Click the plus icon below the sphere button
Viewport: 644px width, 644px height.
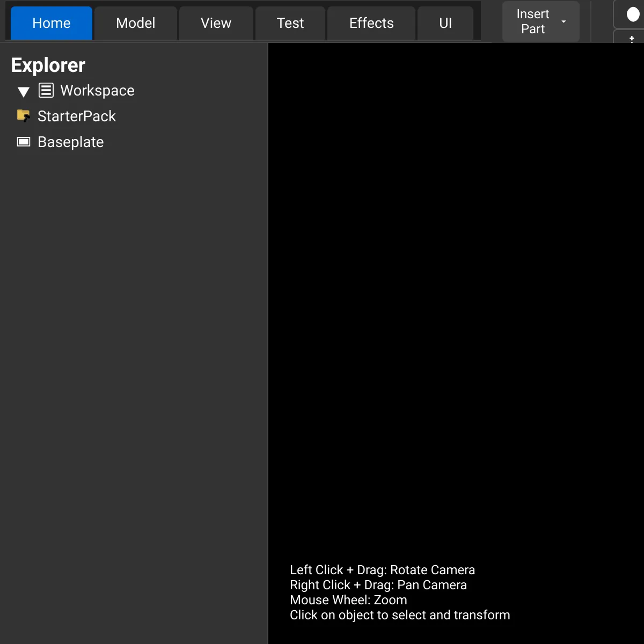tap(632, 39)
